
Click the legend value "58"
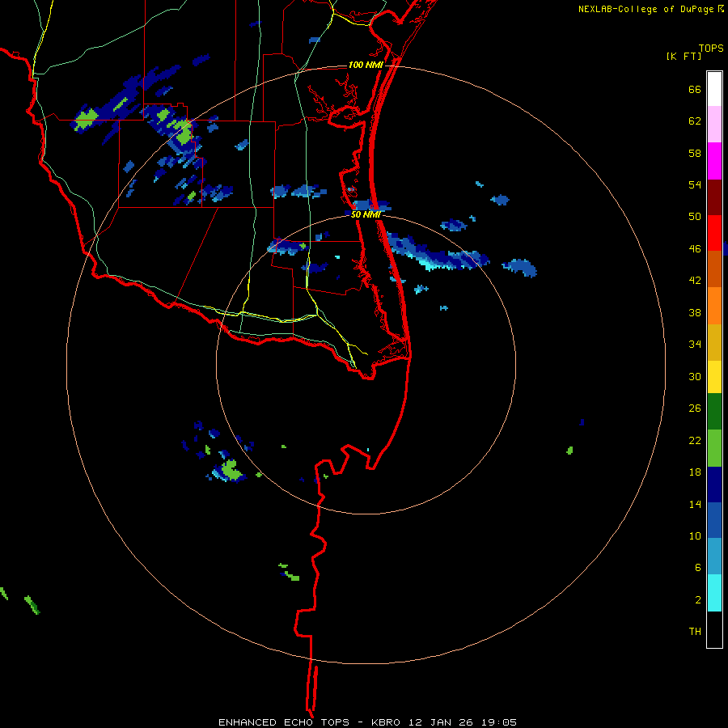(x=695, y=153)
